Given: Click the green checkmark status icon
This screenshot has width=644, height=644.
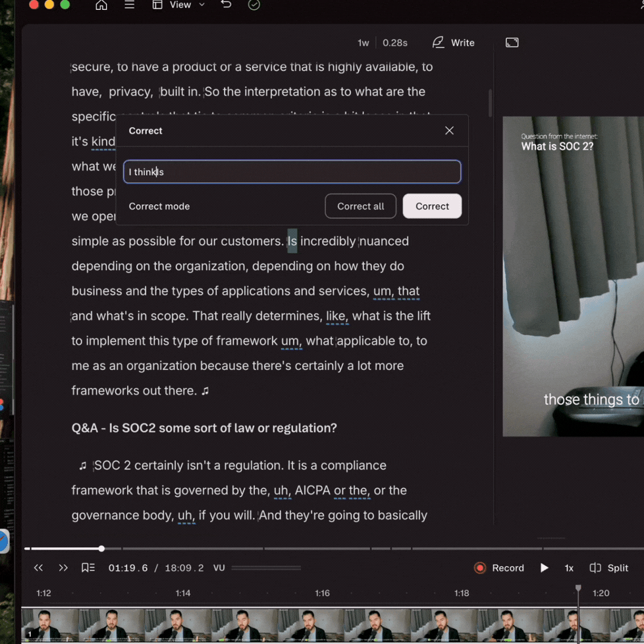Looking at the screenshot, I should (254, 5).
